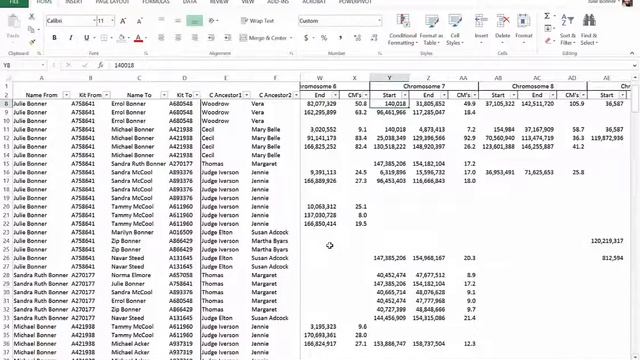Open Format as Table gallery
The width and height of the screenshot is (640, 360).
tap(431, 29)
